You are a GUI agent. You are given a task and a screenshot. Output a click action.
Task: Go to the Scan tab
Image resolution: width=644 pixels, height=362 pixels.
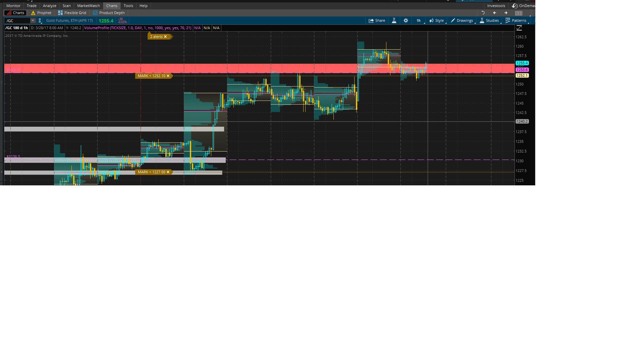coord(67,6)
